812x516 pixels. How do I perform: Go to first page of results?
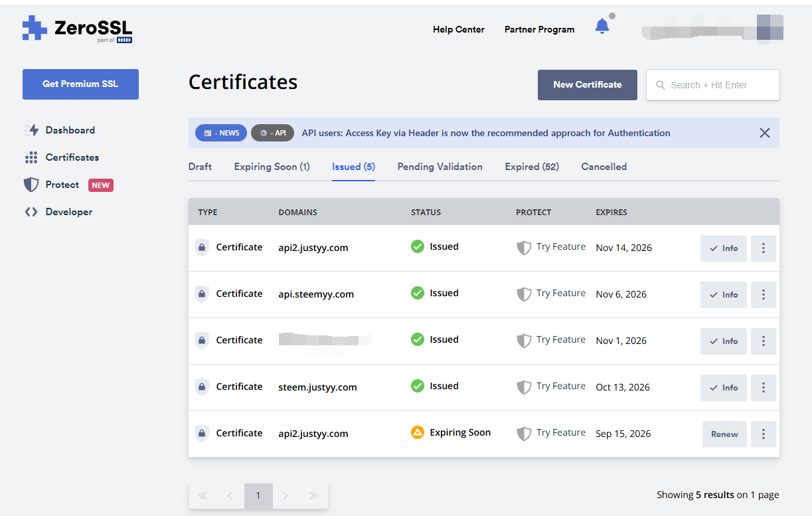(x=203, y=495)
